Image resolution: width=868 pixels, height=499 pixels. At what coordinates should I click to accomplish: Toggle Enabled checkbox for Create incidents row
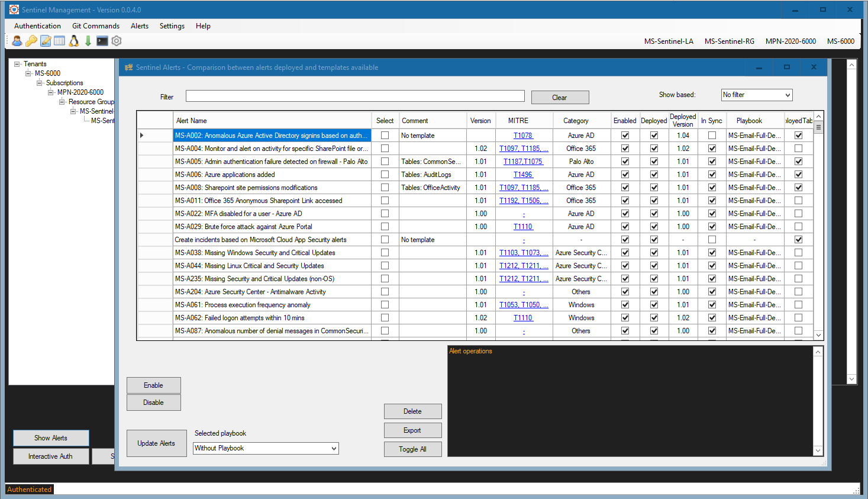[x=625, y=240]
